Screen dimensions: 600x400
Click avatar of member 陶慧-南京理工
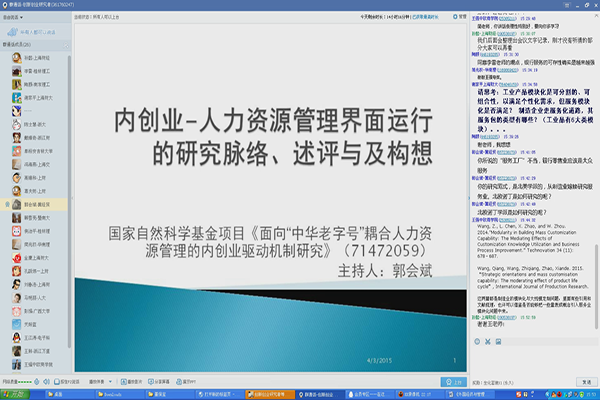pyautogui.click(x=17, y=86)
